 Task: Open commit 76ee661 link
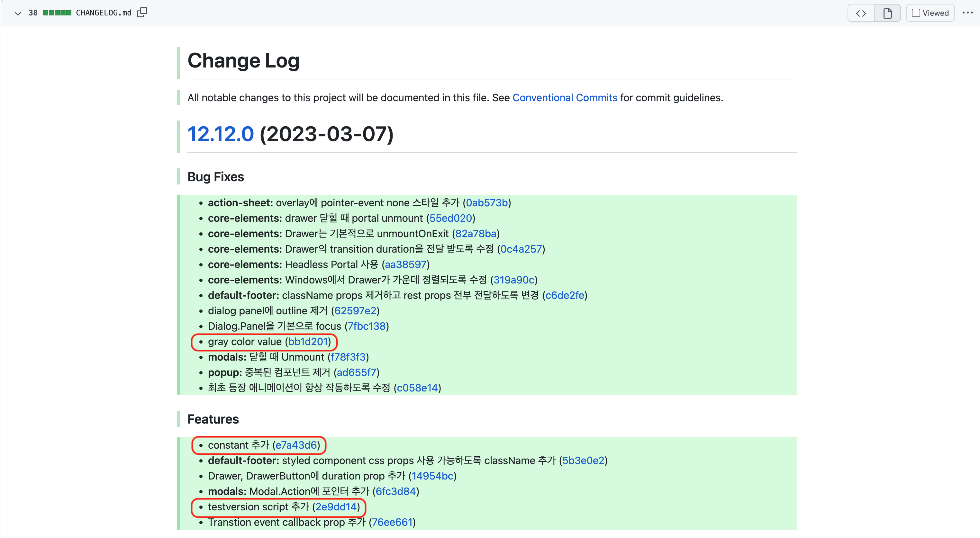point(392,522)
